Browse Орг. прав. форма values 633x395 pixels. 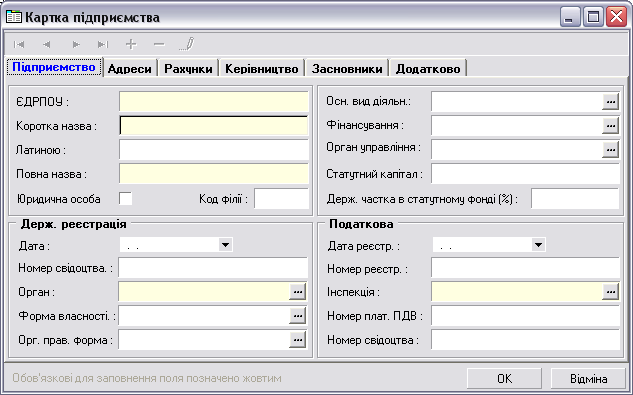[x=298, y=340]
